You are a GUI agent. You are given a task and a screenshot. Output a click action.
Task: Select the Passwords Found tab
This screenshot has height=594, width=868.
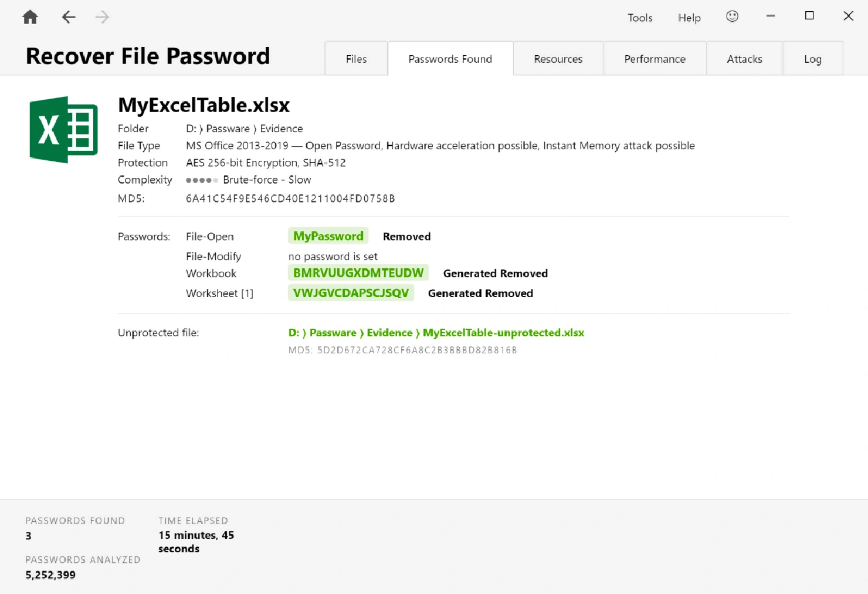pyautogui.click(x=450, y=59)
